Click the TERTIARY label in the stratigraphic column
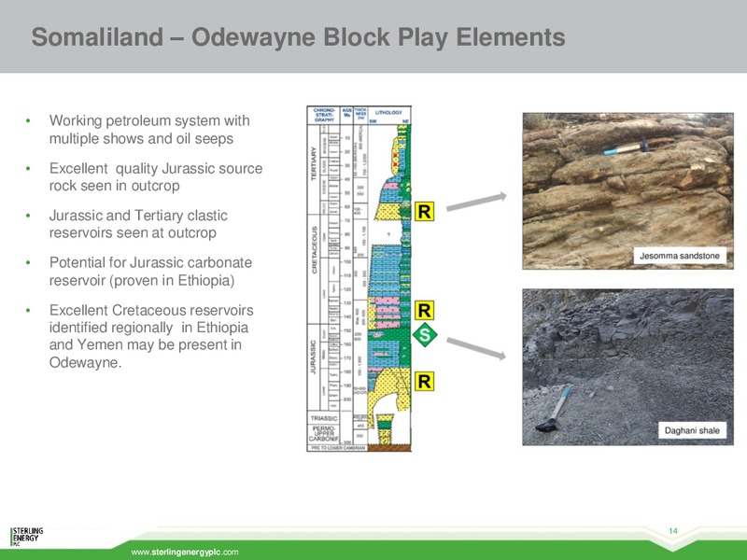The image size is (747, 560). point(314,164)
